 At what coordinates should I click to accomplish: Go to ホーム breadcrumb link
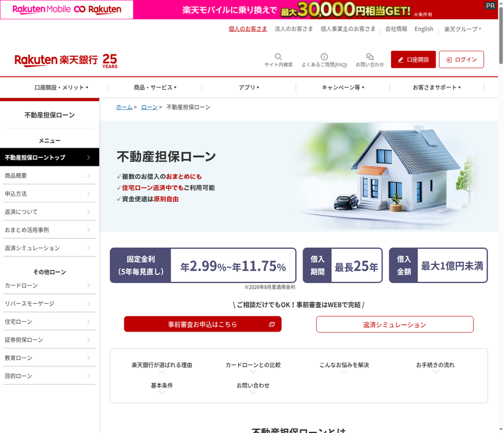point(124,107)
